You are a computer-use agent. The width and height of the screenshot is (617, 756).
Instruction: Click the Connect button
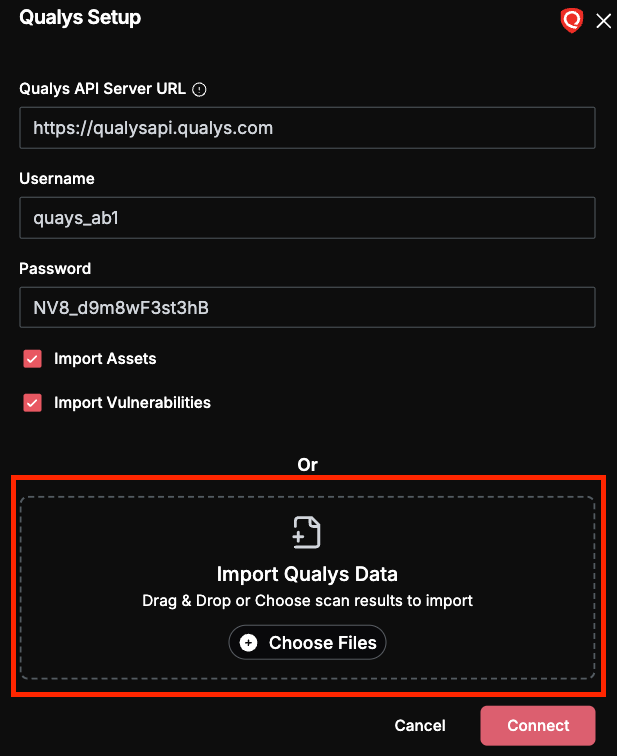538,726
